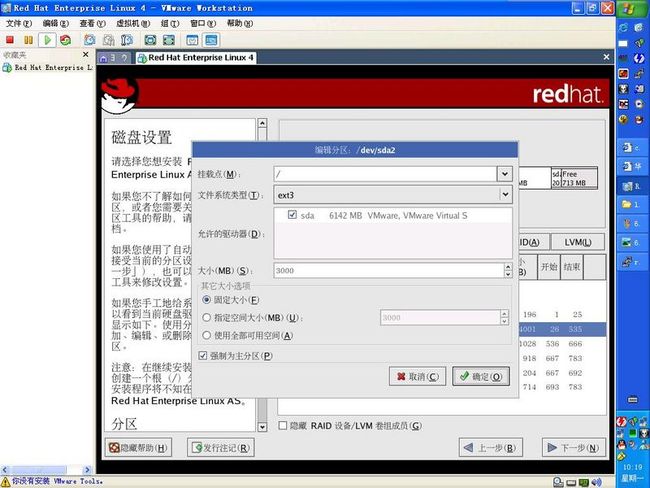This screenshot has height=488, width=650.
Task: Click the red Power Off toolbar icon
Action: [x=10, y=40]
